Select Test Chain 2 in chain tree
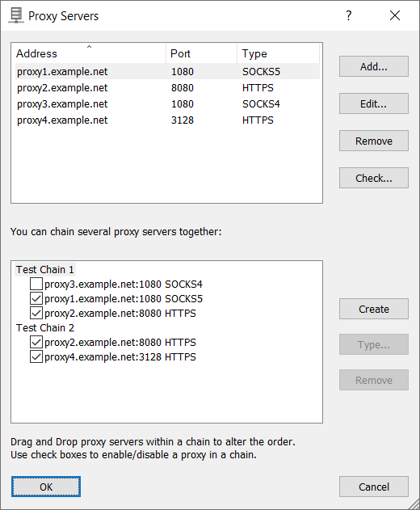420x510 pixels. tap(45, 328)
